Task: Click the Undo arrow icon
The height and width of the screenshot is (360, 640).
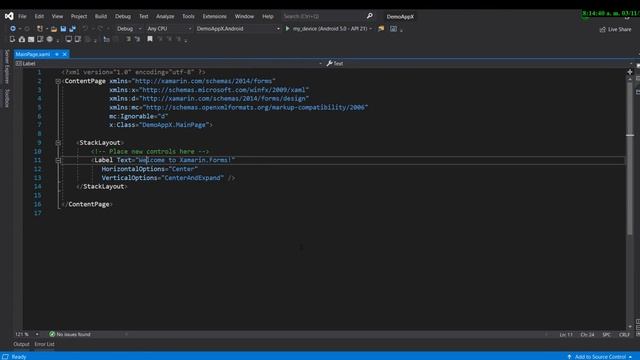Action: (85, 29)
